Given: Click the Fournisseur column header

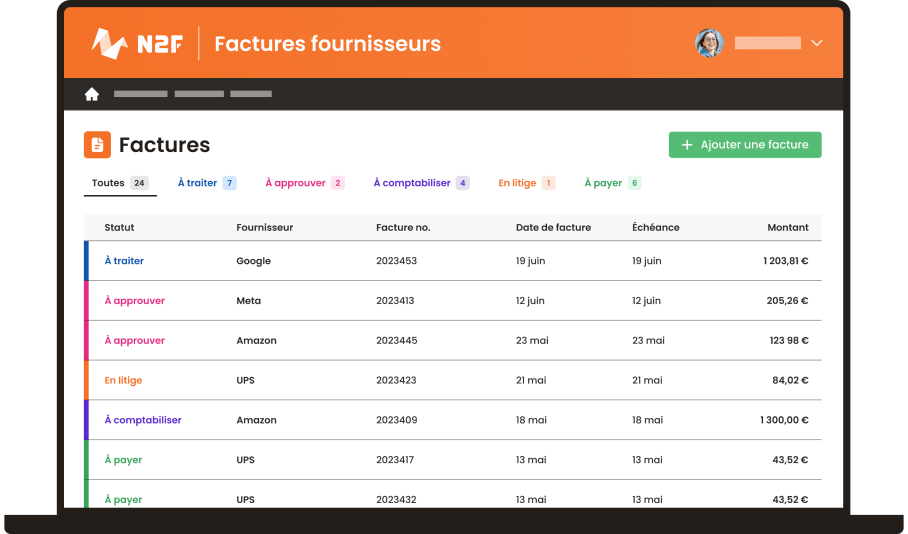Looking at the screenshot, I should coord(264,227).
